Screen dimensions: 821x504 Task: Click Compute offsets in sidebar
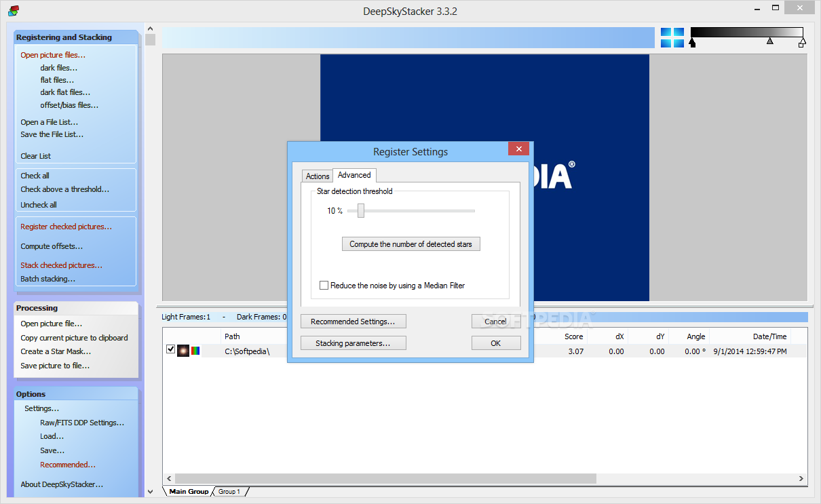pos(52,246)
